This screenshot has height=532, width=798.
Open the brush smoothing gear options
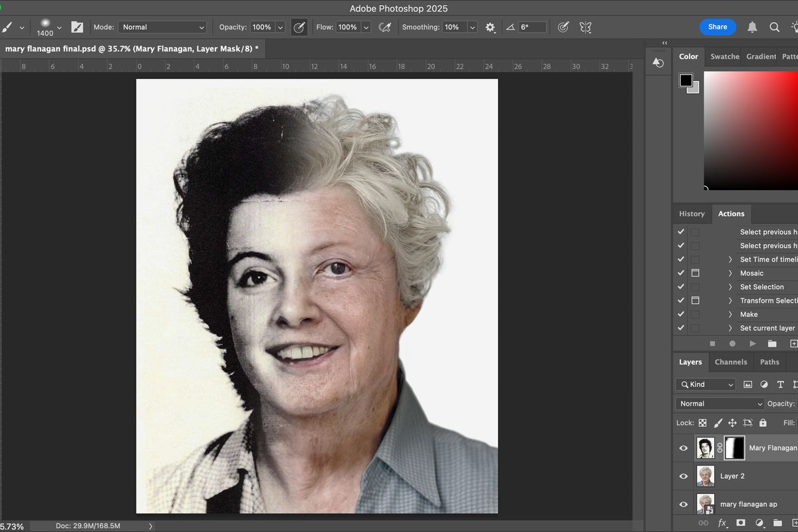click(489, 27)
